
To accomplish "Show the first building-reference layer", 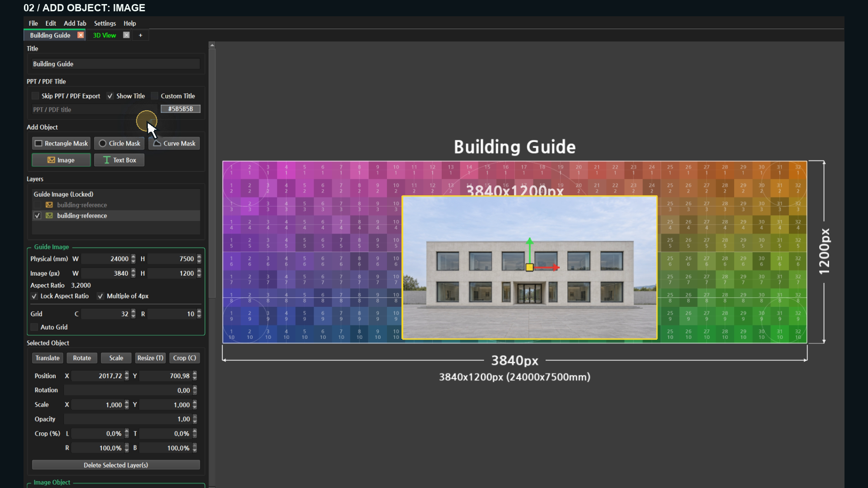I will [x=38, y=205].
